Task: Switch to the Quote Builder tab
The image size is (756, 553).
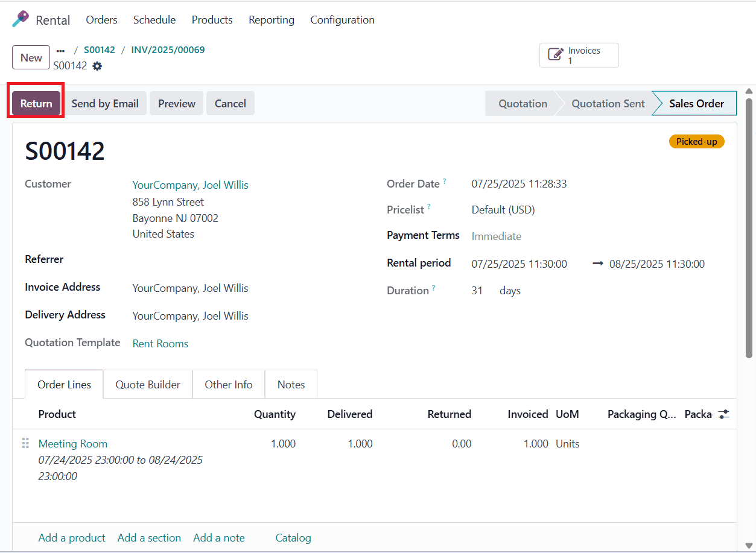Action: click(148, 384)
